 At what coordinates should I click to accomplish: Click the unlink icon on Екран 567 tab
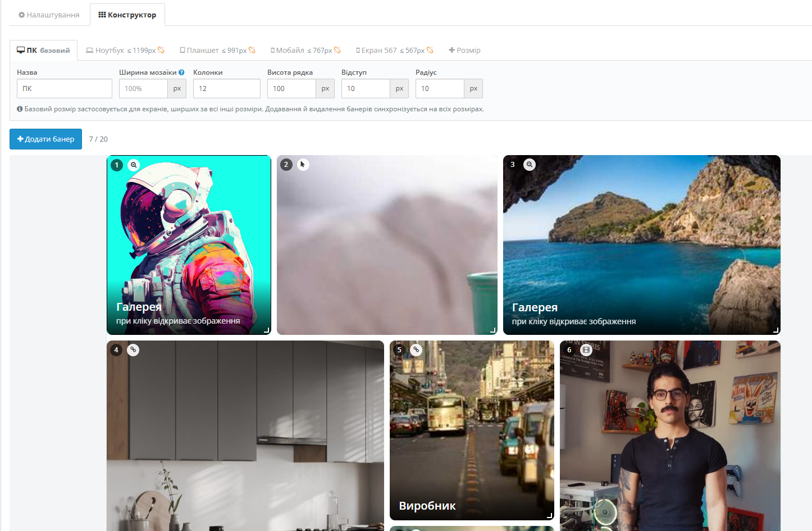pos(430,50)
